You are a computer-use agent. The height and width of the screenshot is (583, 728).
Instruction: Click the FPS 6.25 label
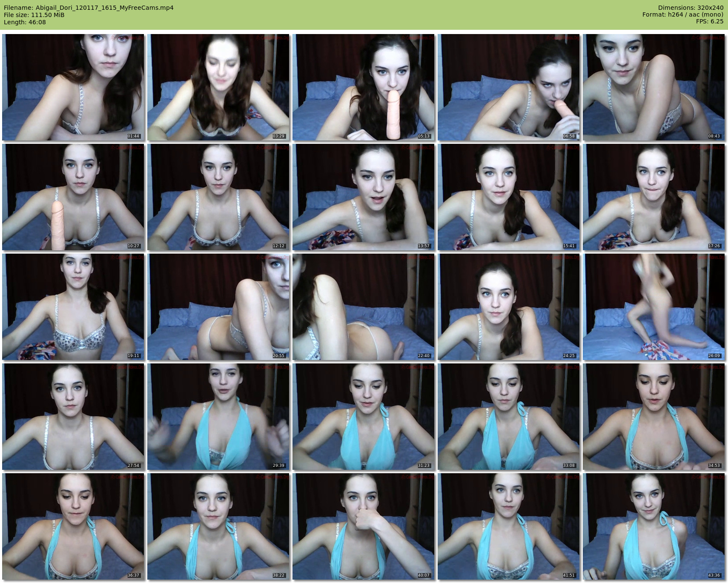click(709, 22)
